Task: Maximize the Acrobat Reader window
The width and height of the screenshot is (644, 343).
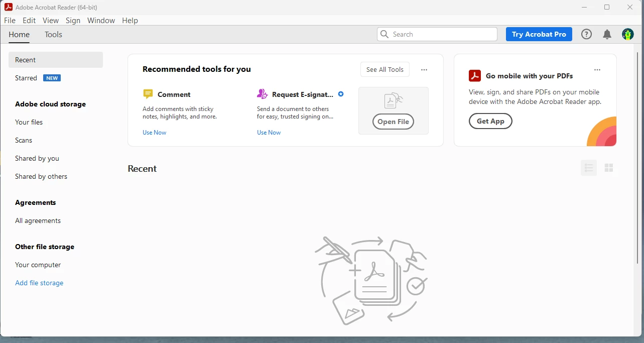Action: point(607,7)
